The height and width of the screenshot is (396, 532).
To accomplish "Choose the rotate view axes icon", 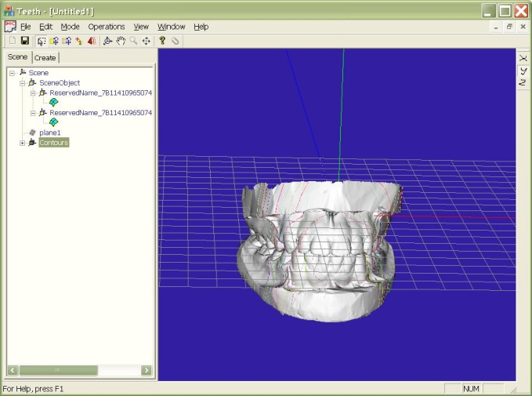I will click(108, 41).
